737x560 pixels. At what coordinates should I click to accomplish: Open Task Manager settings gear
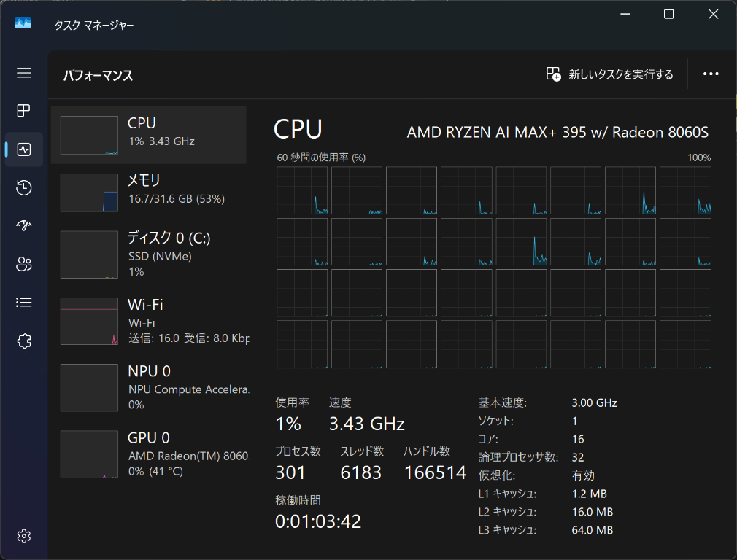point(24,536)
